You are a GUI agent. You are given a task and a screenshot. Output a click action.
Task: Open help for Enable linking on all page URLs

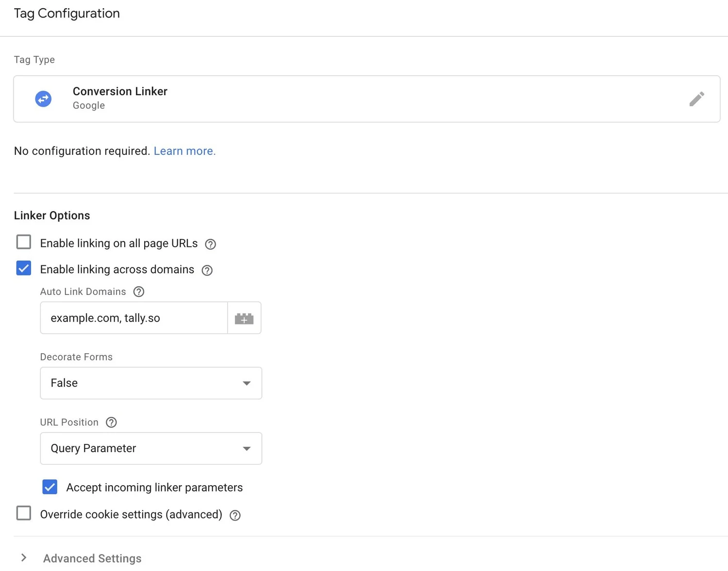tap(210, 244)
